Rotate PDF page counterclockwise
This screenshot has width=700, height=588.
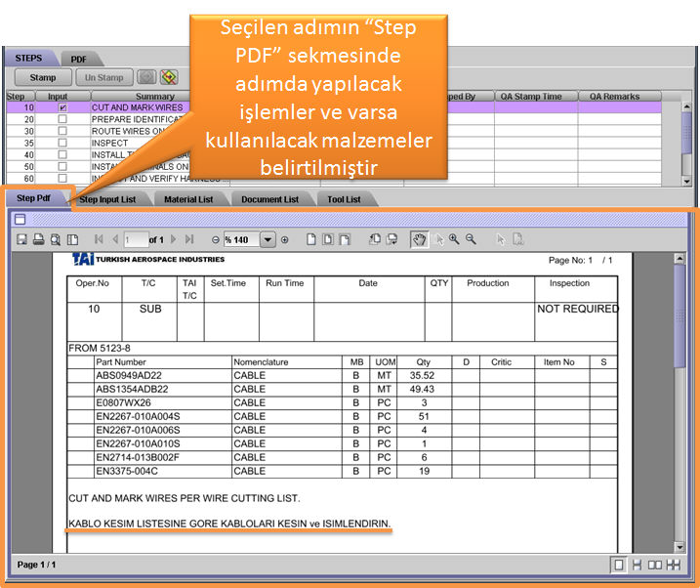(x=375, y=239)
